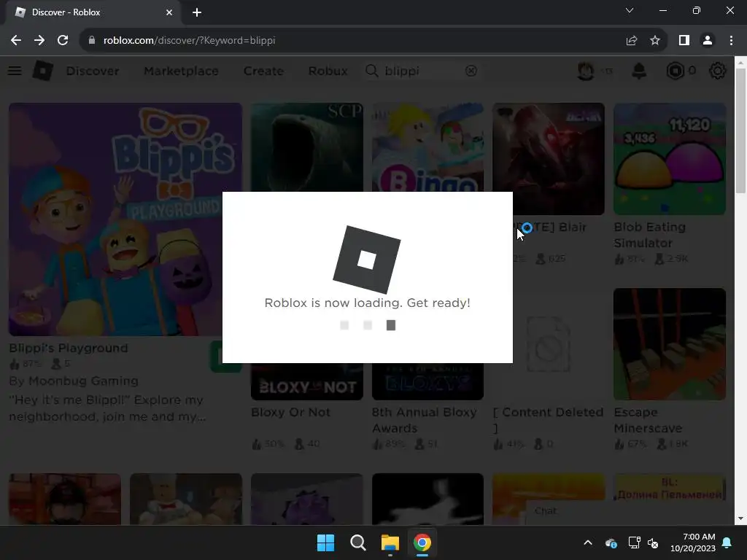Image resolution: width=747 pixels, height=560 pixels.
Task: Select the Discover - Roblox browser tab
Action: coord(93,12)
